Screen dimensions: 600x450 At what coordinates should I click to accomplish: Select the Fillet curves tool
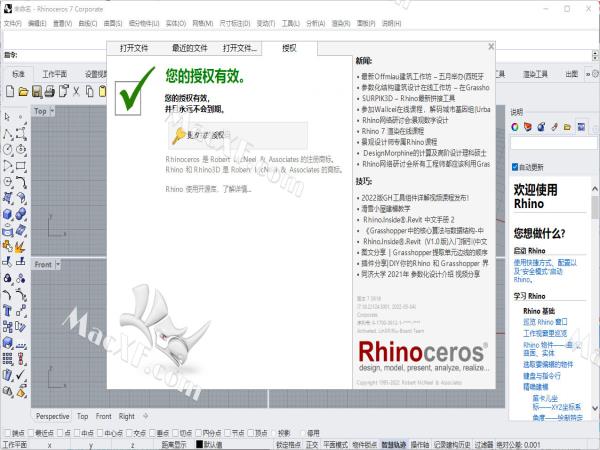tap(21, 182)
